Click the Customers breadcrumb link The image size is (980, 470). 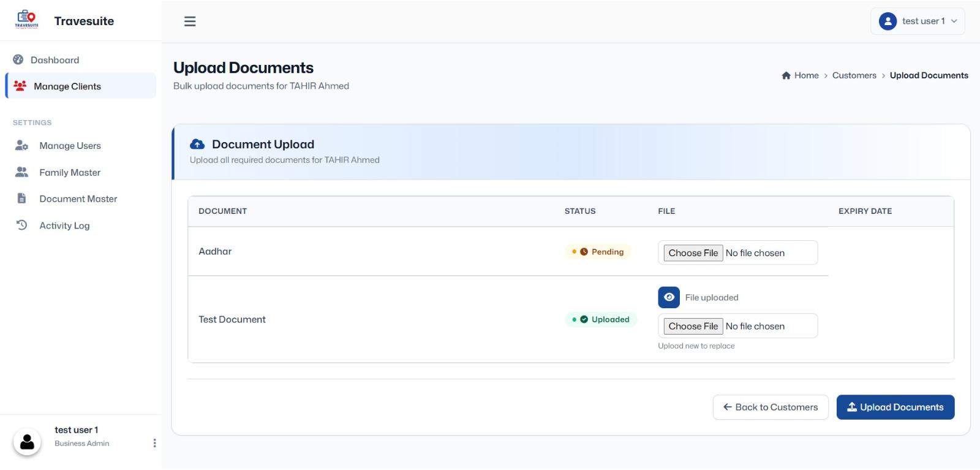click(x=854, y=75)
